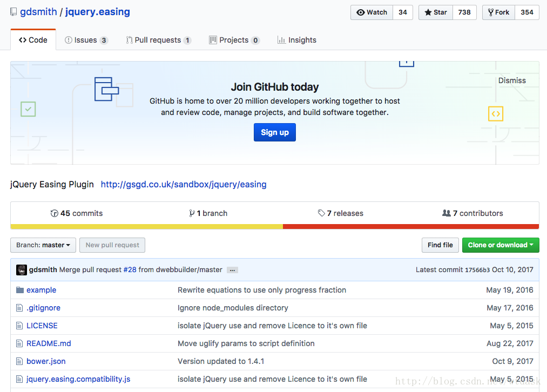547x392 pixels.
Task: Expand the Branch: master dropdown
Action: [x=43, y=245]
